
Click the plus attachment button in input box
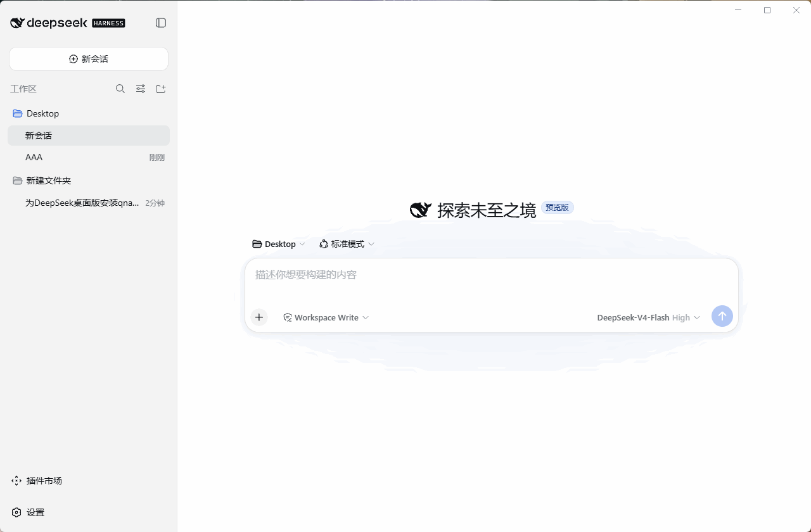(x=259, y=317)
